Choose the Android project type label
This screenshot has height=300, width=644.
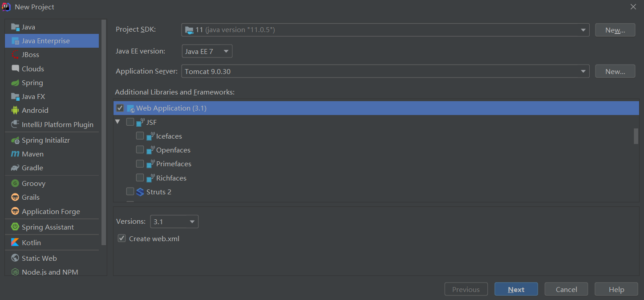point(35,111)
